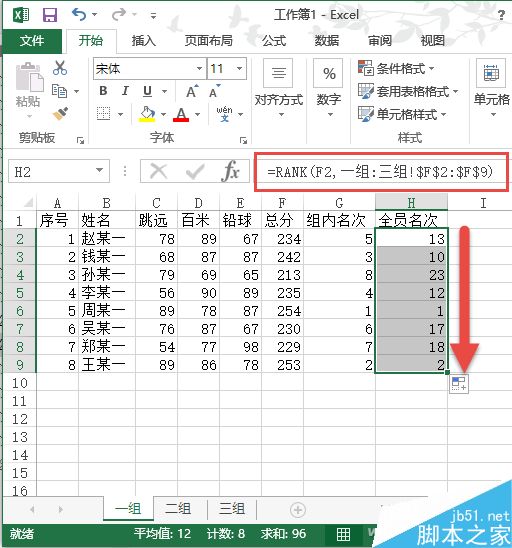Viewport: 512px width, 548px height.
Task: Expand the font size 11 dropdown
Action: pyautogui.click(x=239, y=68)
